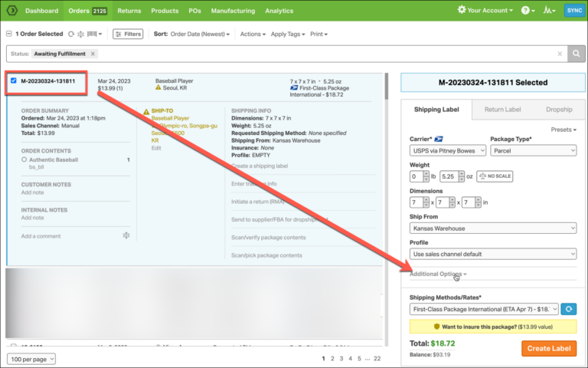Select the Authentic Baseball radio circle

24,159
